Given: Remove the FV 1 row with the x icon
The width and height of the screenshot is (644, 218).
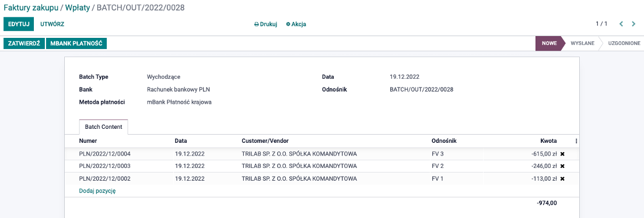Looking at the screenshot, I should pos(563,178).
